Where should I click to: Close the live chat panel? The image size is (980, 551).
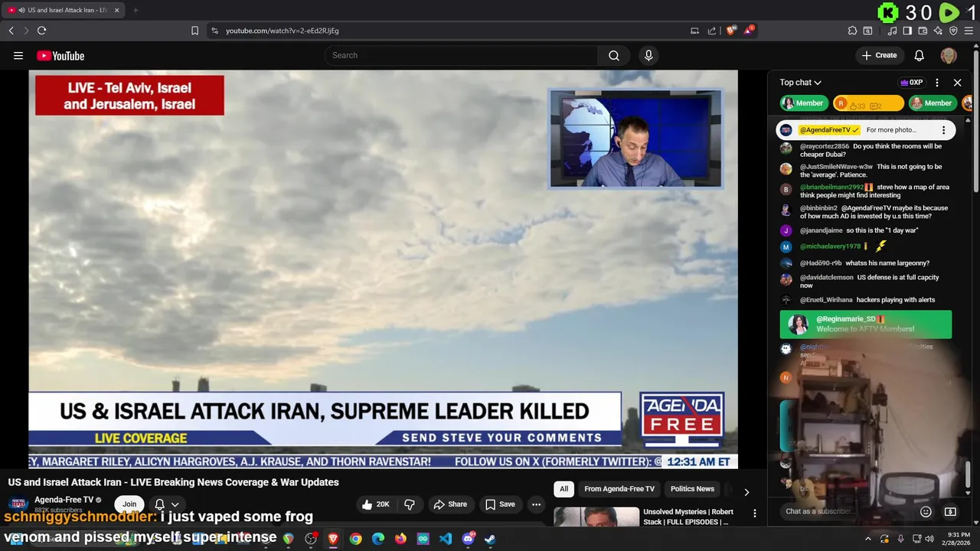click(x=957, y=83)
